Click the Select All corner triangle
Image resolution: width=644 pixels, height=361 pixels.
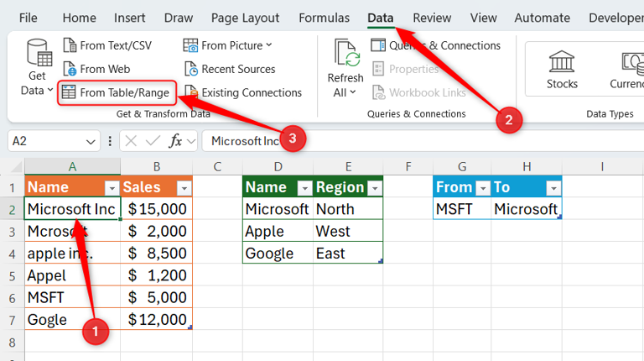tap(16, 167)
